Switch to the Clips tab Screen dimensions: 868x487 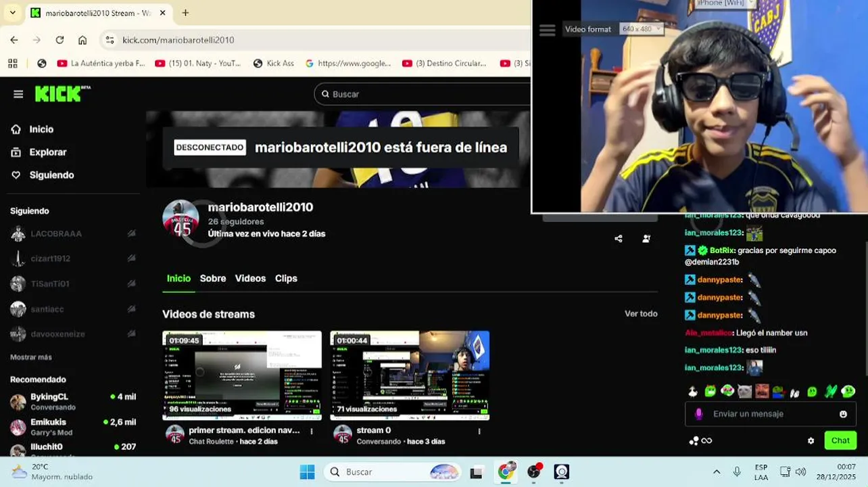(286, 279)
